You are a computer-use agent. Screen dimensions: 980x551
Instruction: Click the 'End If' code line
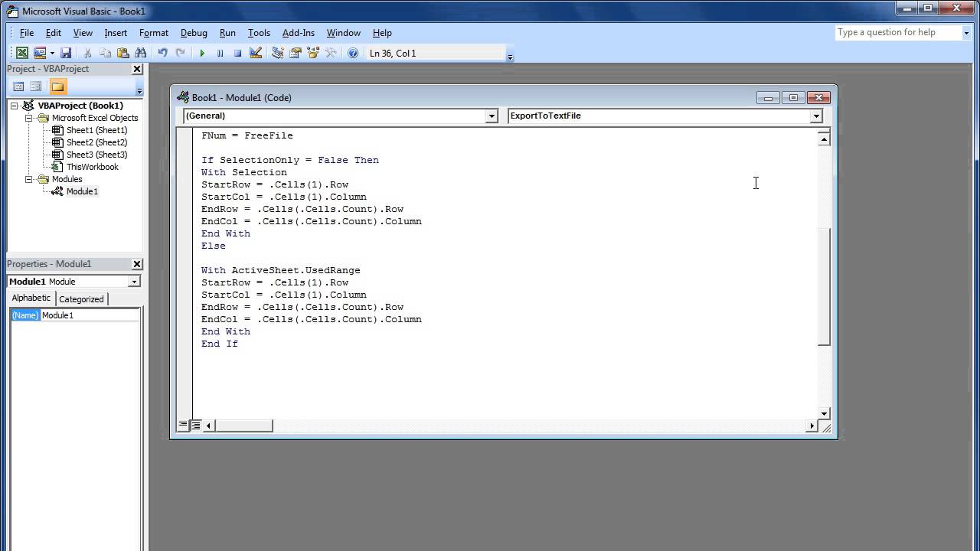pyautogui.click(x=220, y=344)
